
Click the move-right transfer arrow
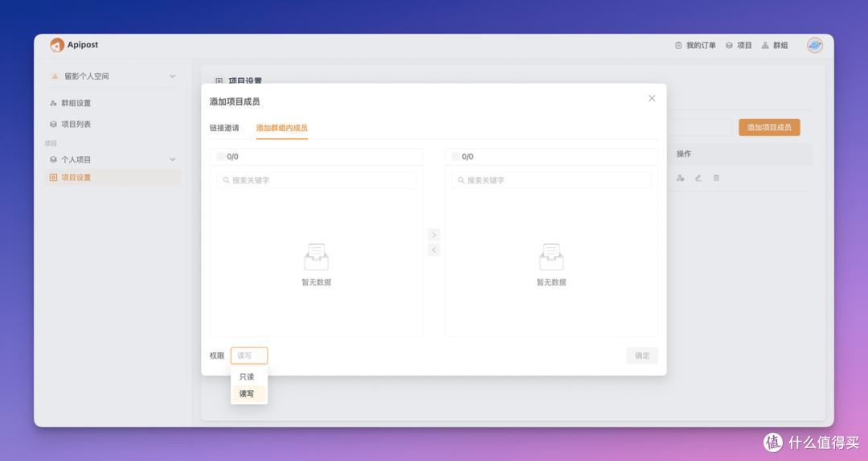(x=434, y=235)
